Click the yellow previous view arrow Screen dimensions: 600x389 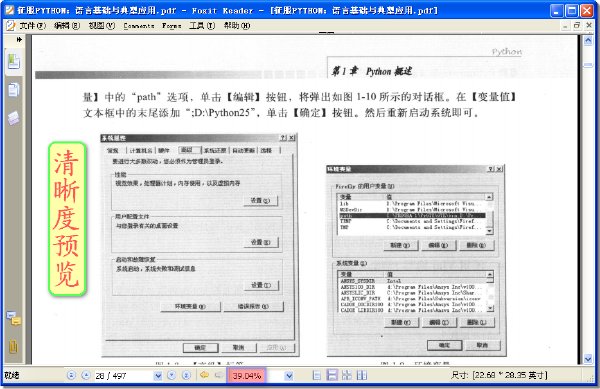click(204, 375)
